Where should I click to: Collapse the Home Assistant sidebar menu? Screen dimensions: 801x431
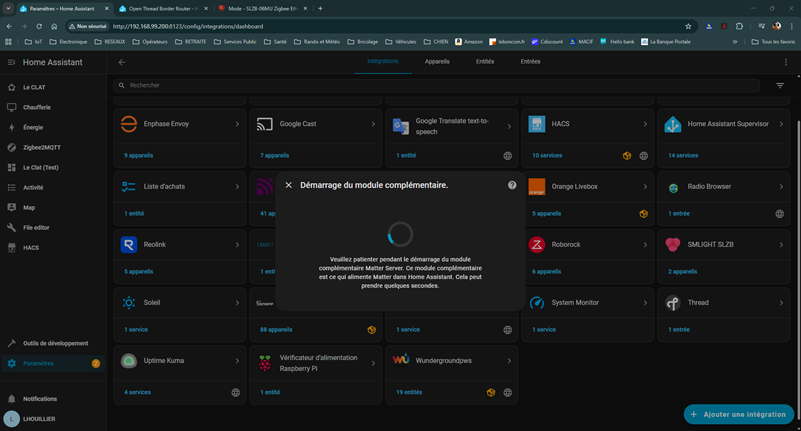click(x=12, y=62)
